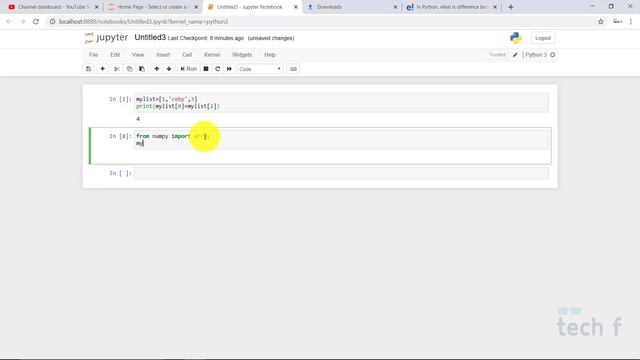Go forward with the browser forward arrow
The width and height of the screenshot is (640, 360).
click(x=22, y=22)
